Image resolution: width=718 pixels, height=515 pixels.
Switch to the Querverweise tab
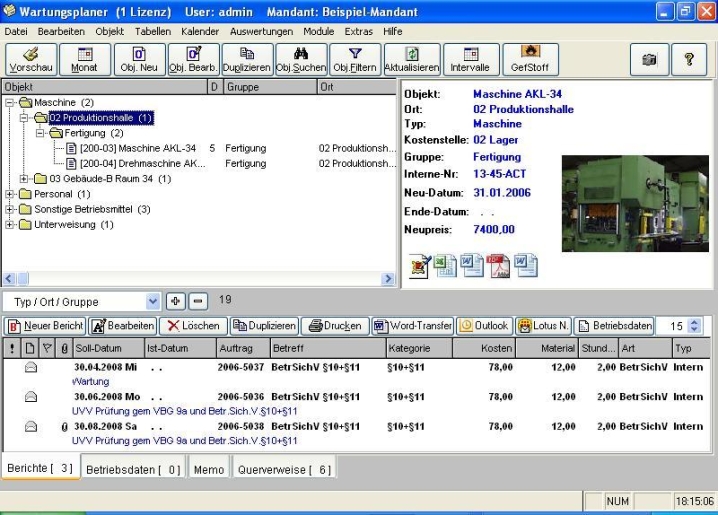pos(284,469)
